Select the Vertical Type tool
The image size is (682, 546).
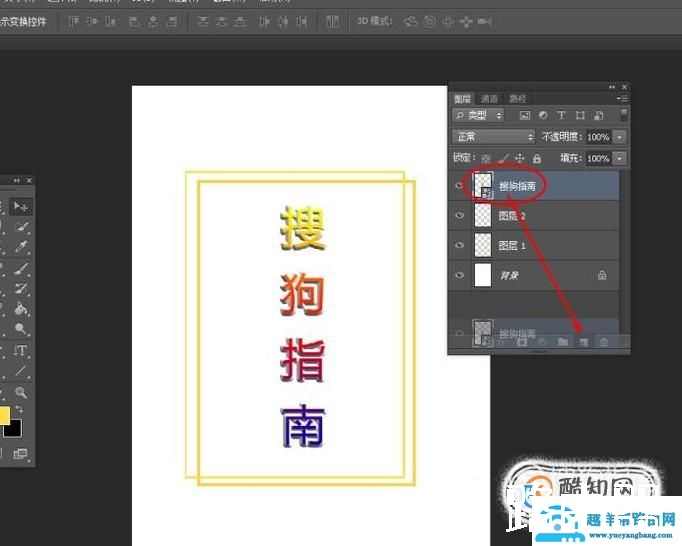coord(20,350)
